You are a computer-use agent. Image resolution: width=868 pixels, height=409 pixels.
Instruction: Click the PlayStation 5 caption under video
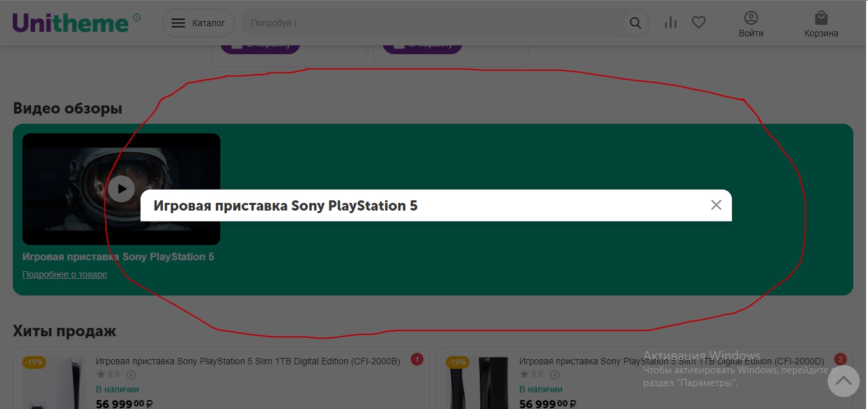click(x=118, y=257)
